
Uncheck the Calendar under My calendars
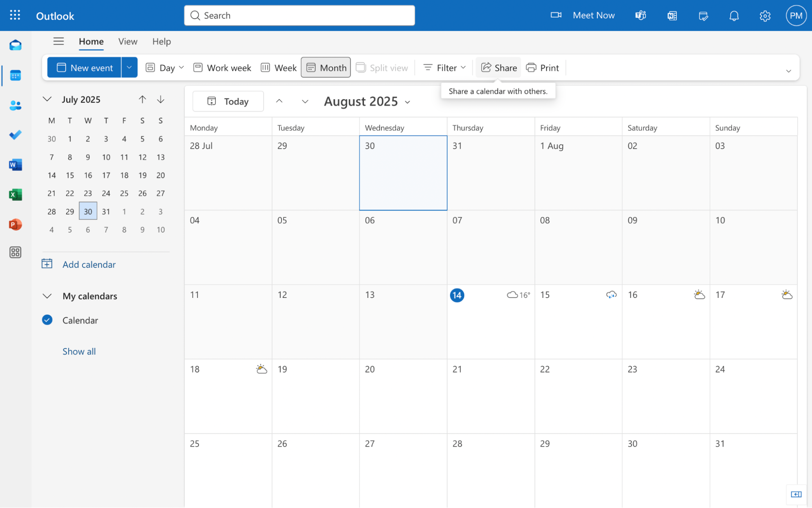[47, 320]
